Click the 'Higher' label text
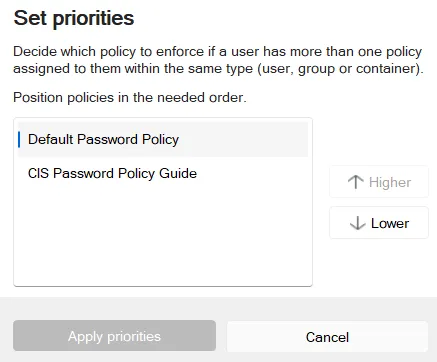 (x=390, y=183)
